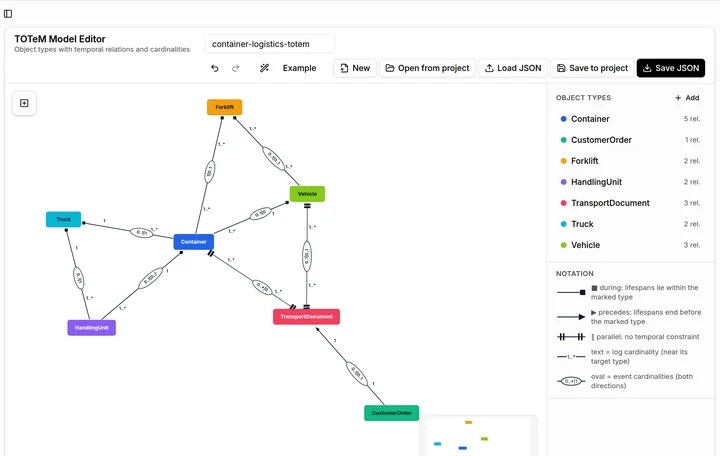Select the green CustomerOrder node on canvas
Viewport: 720px width, 456px height.
click(x=392, y=413)
